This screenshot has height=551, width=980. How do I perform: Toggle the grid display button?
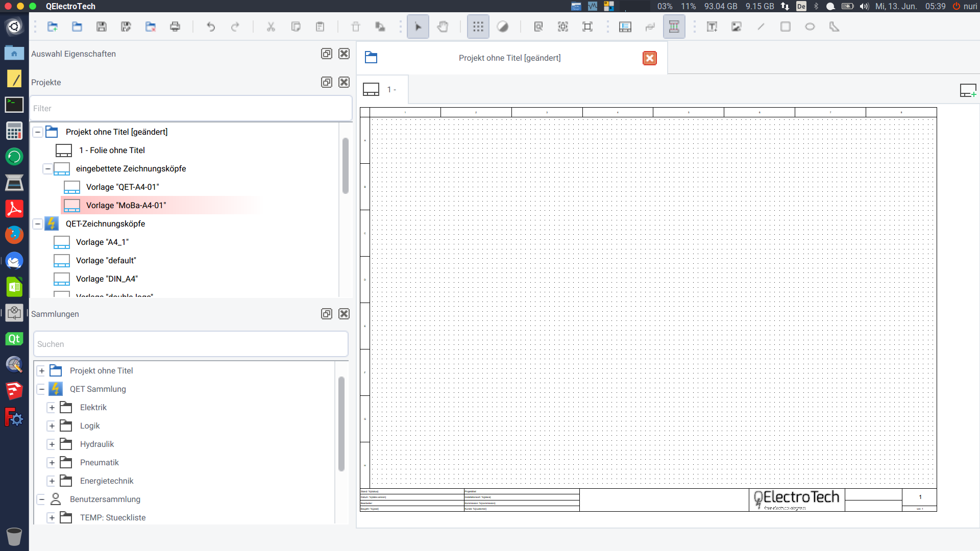point(478,27)
